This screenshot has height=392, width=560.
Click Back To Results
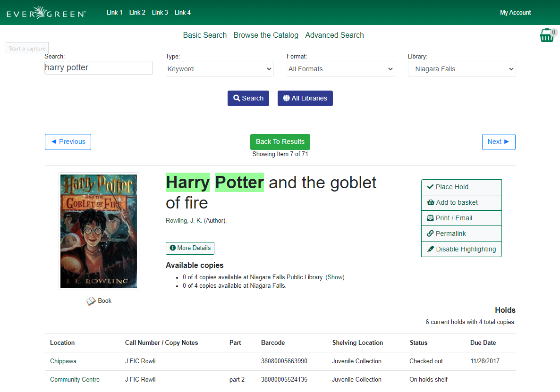280,142
